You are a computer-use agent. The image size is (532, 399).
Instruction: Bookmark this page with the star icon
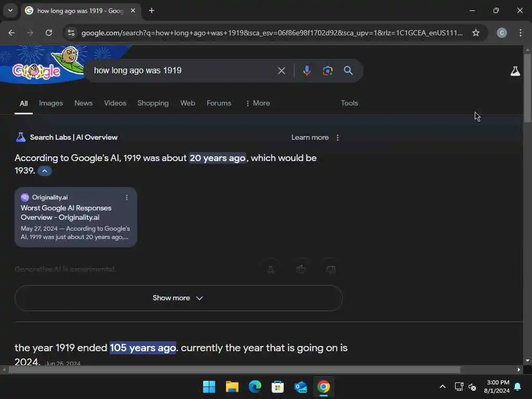tap(476, 33)
